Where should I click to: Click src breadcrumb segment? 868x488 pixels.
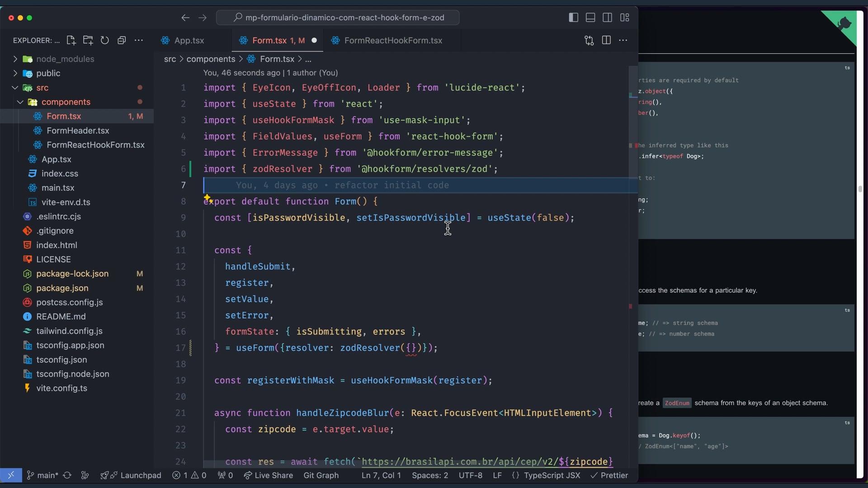tap(170, 59)
